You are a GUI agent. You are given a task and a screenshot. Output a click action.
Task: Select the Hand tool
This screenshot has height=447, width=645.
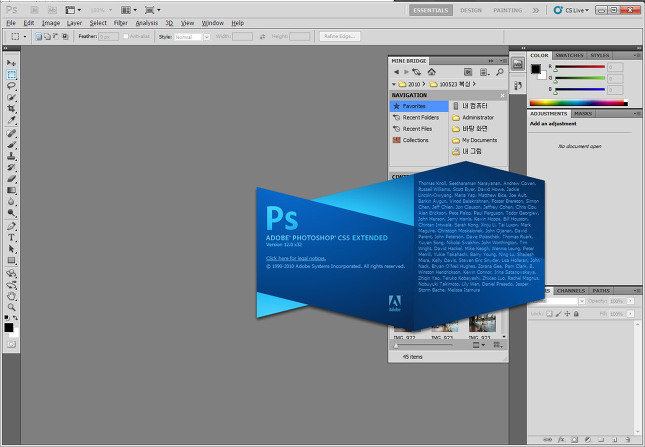11,296
